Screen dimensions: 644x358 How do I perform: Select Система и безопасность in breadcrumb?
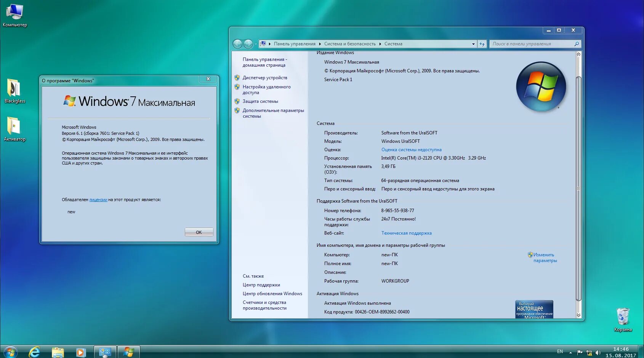coord(350,44)
